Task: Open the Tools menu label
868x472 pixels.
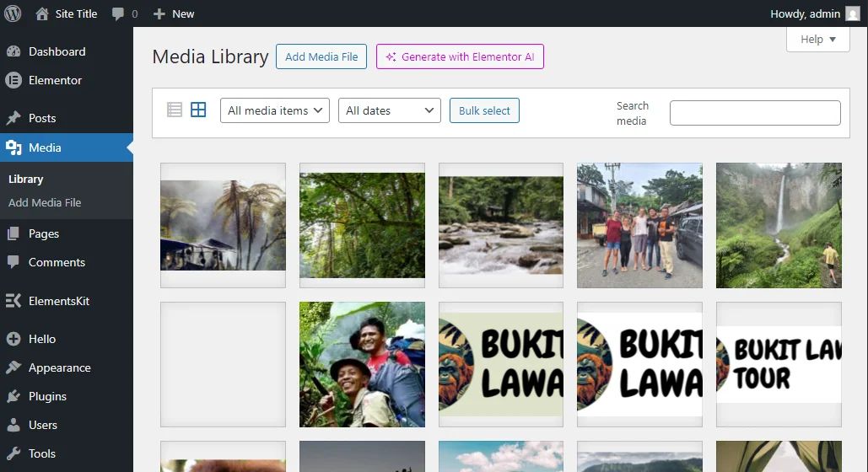Action: [42, 453]
